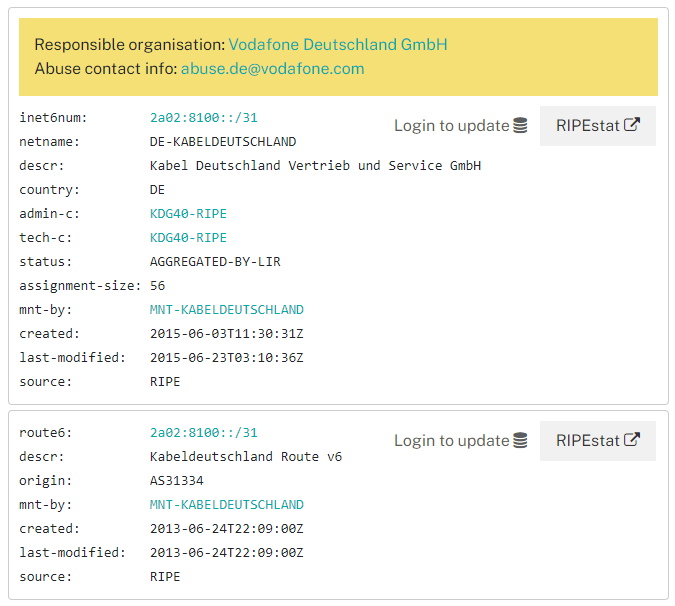Click the inet6num: attribute label

(53, 117)
